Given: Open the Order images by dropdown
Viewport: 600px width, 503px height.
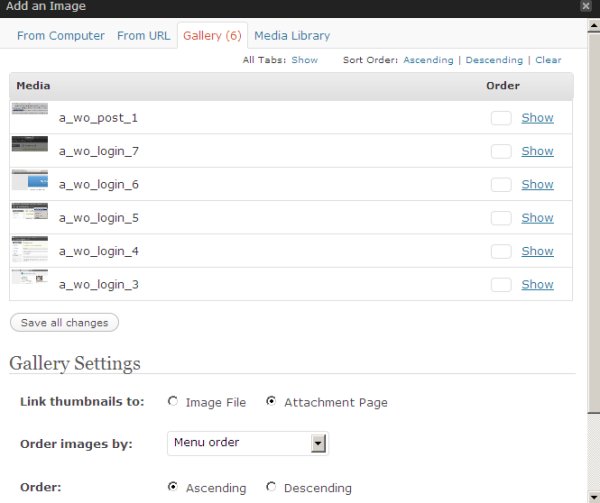Looking at the screenshot, I should point(247,442).
